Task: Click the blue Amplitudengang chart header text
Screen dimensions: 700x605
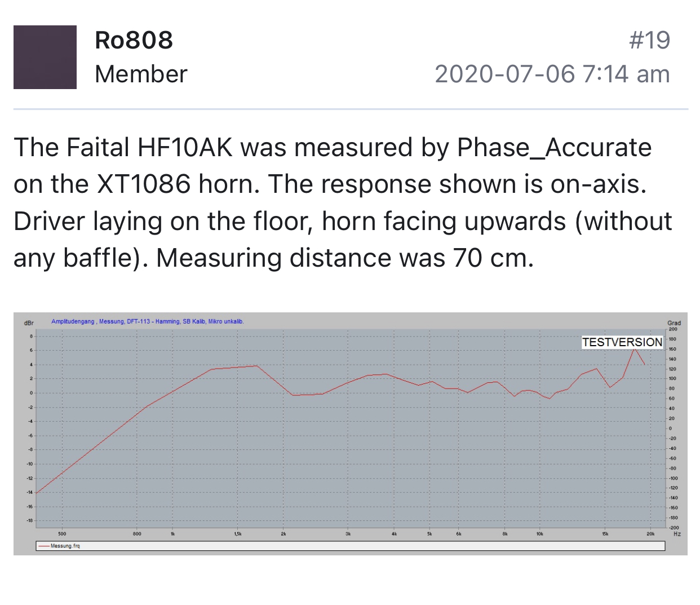Action: tap(148, 321)
